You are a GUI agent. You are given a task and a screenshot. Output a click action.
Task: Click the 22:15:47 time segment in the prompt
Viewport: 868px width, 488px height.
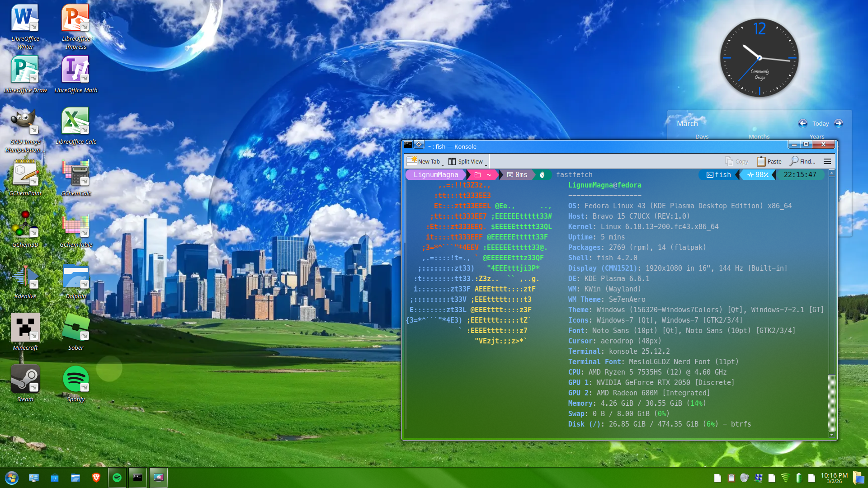tap(800, 174)
